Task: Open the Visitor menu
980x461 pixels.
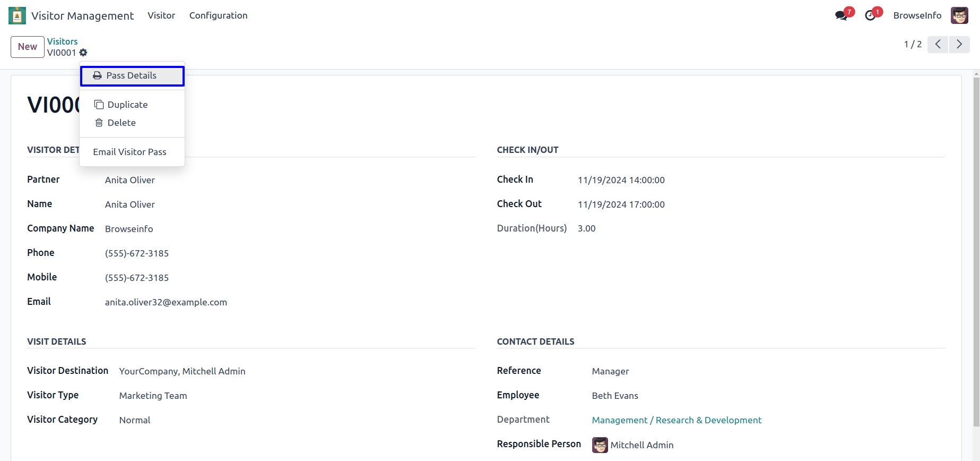Action: pos(161,15)
